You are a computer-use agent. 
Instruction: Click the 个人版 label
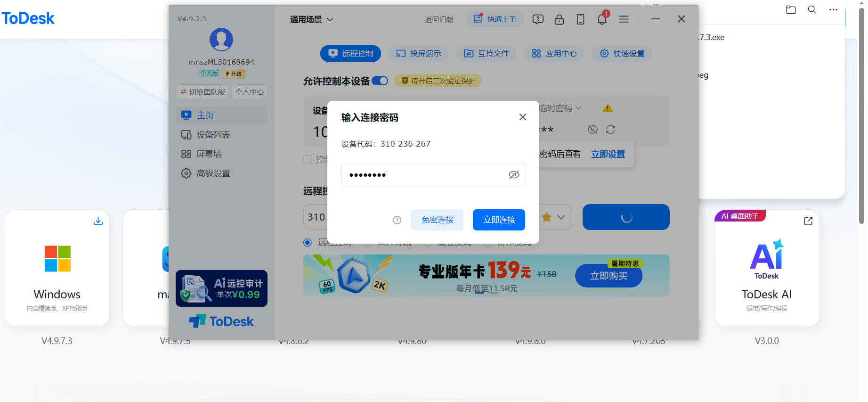tap(209, 74)
